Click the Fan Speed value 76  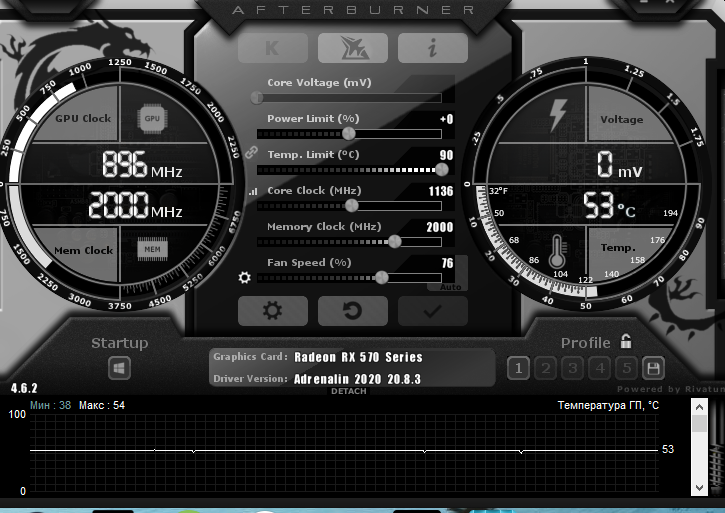click(x=447, y=263)
